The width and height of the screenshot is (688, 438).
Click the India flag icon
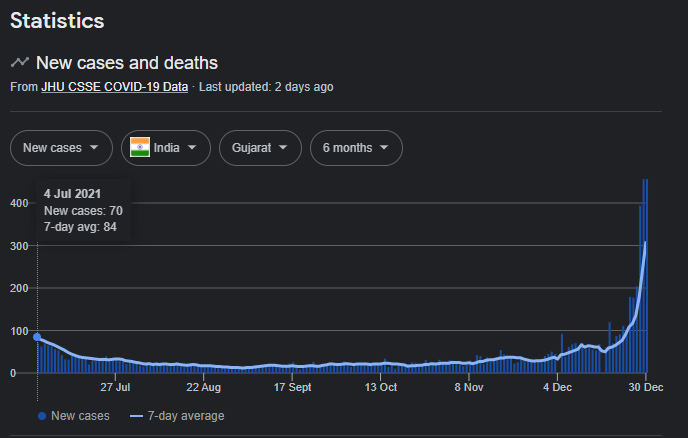click(140, 147)
